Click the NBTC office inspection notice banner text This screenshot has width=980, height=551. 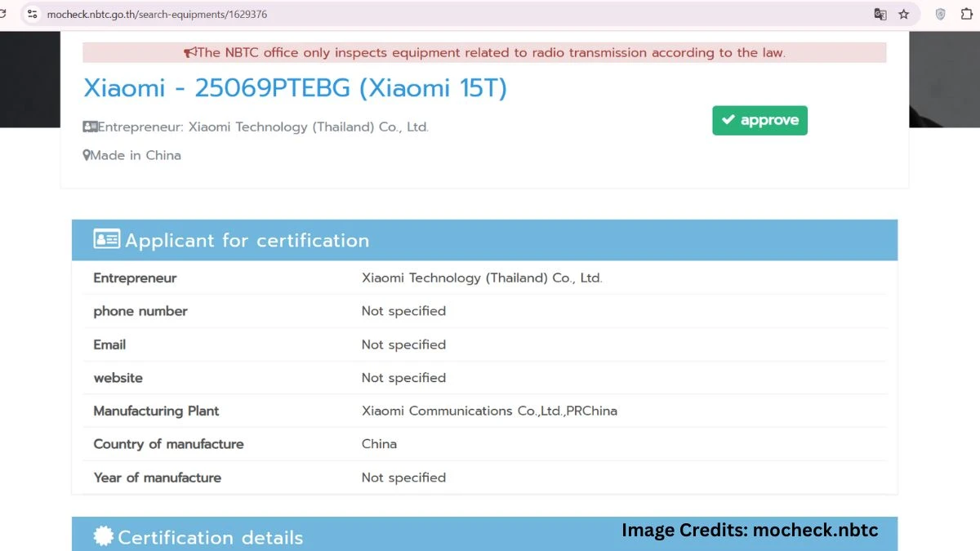[x=491, y=52]
